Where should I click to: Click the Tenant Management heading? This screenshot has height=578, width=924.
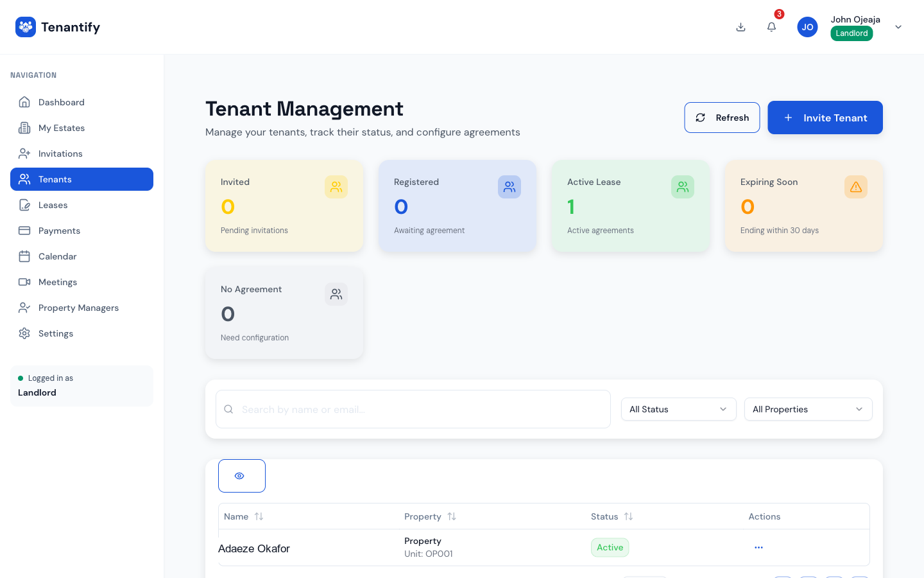click(304, 109)
